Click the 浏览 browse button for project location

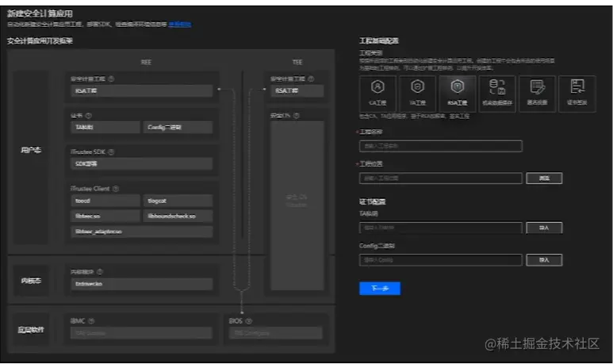[x=544, y=178]
